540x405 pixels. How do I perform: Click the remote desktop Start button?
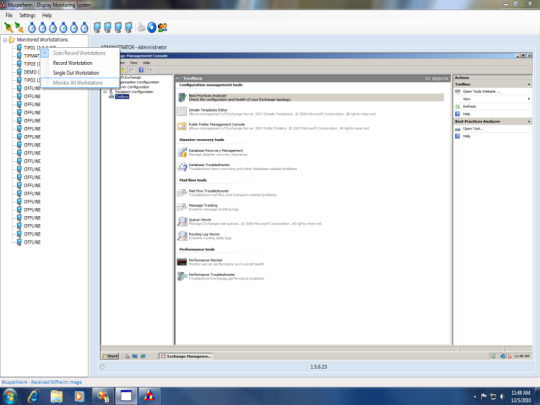110,356
